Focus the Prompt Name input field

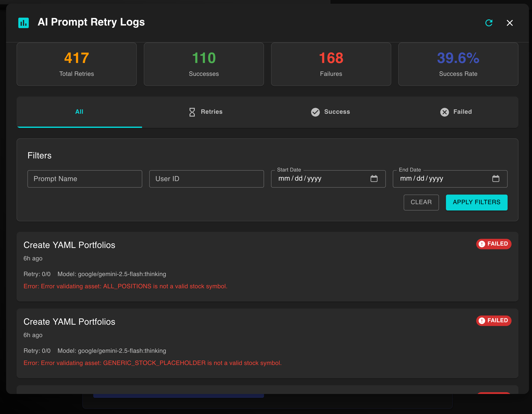coord(85,179)
